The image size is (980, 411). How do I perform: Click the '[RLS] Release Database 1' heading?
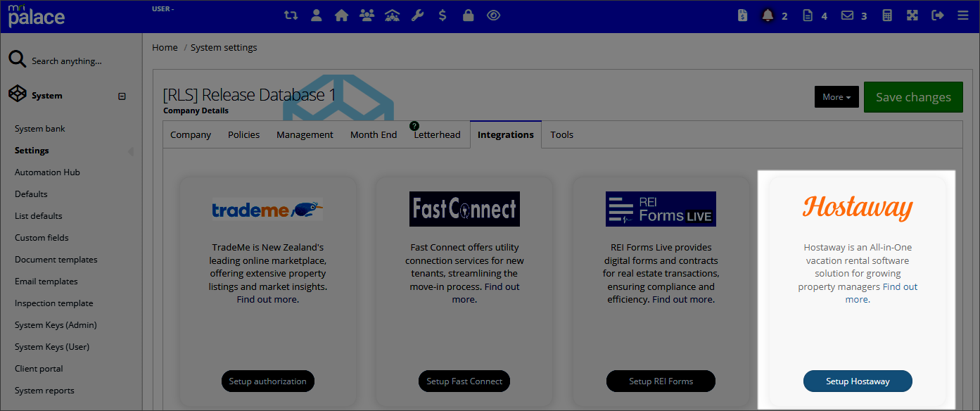pos(250,95)
